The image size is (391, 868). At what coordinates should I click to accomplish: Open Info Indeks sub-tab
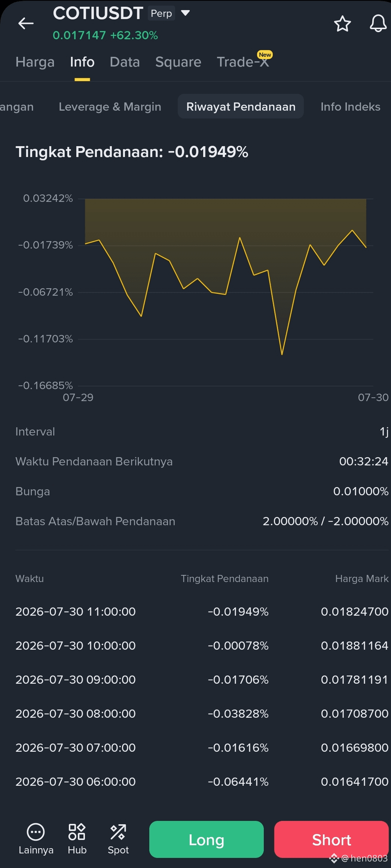pyautogui.click(x=351, y=107)
